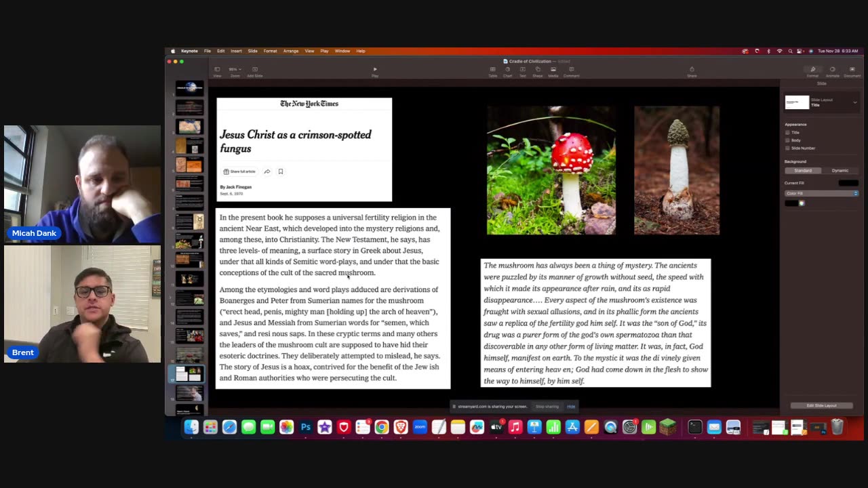Image resolution: width=868 pixels, height=488 pixels.
Task: Open Music app from the Dock
Action: [515, 427]
